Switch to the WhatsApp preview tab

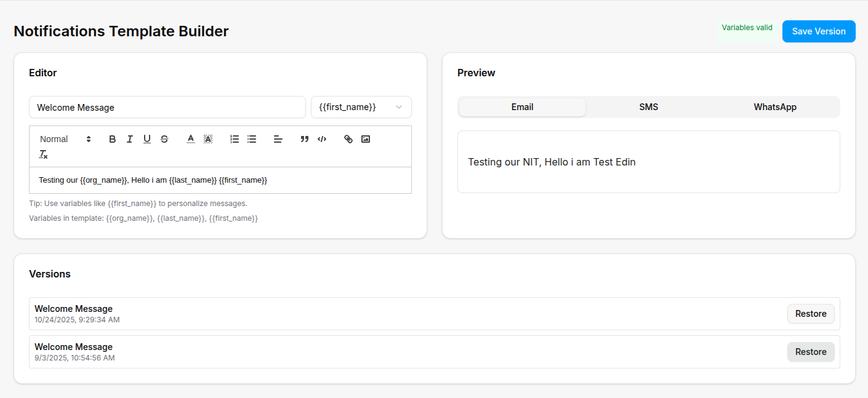pyautogui.click(x=774, y=106)
